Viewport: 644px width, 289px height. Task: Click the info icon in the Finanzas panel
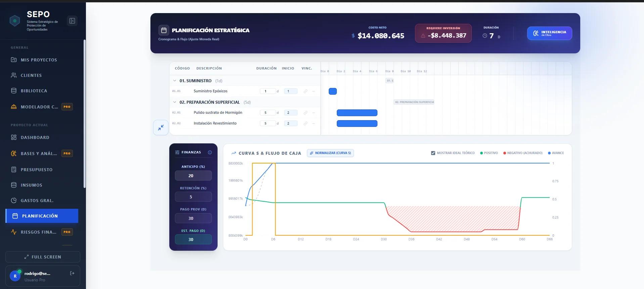tap(210, 152)
